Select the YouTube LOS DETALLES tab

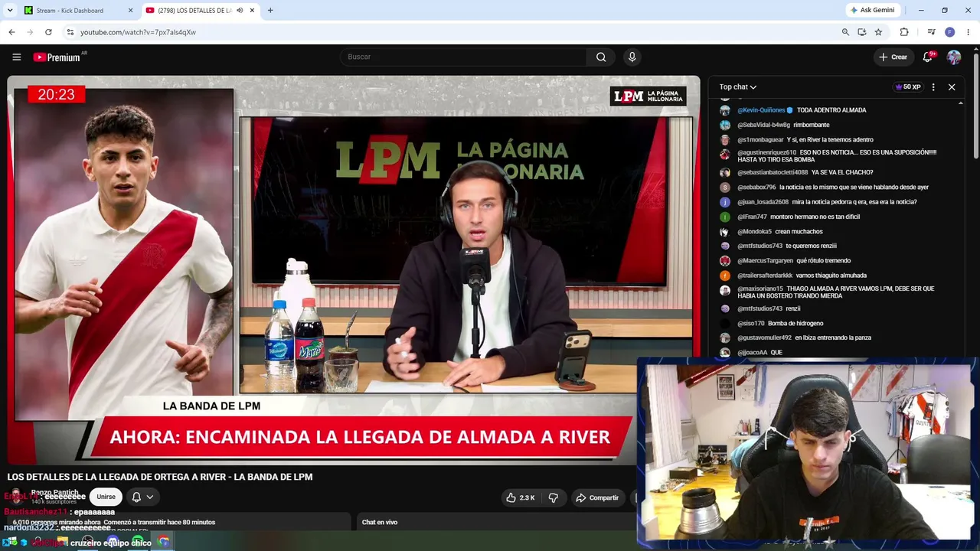pyautogui.click(x=201, y=11)
